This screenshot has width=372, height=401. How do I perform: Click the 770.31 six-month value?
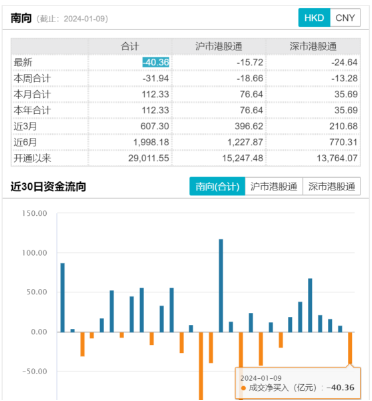click(344, 142)
